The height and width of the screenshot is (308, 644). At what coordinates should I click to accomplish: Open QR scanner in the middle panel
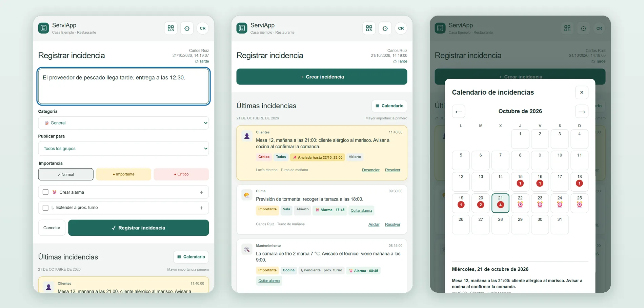coord(369,28)
